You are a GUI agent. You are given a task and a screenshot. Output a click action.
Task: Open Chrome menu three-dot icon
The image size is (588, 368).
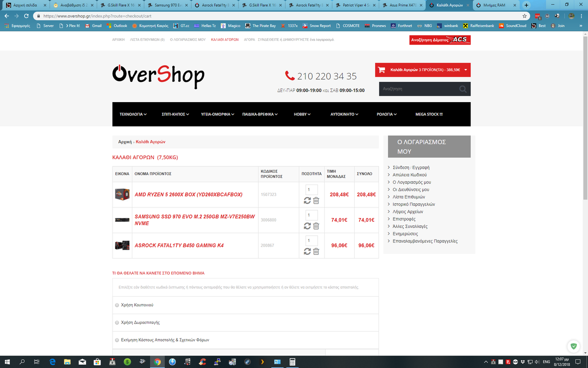[582, 16]
